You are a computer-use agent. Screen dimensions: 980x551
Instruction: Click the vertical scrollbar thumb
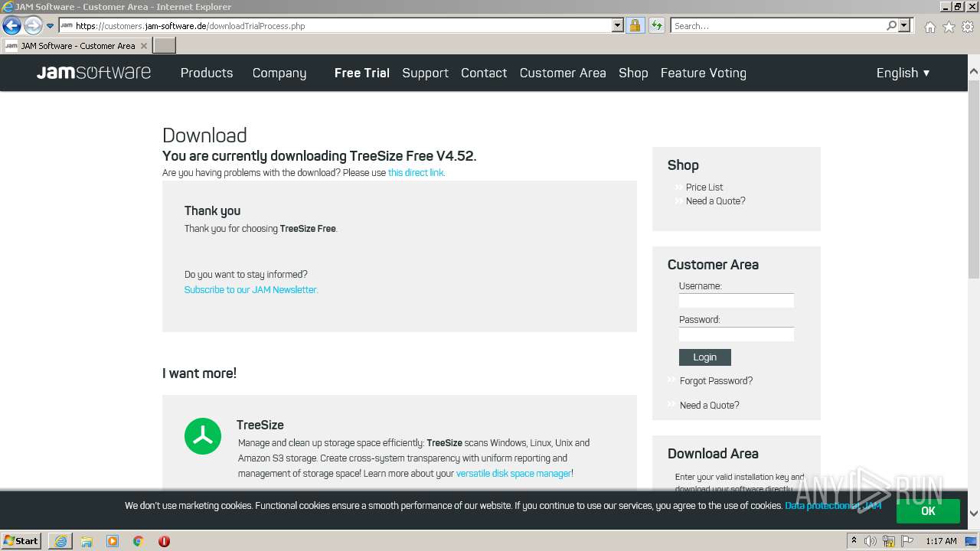[974, 178]
